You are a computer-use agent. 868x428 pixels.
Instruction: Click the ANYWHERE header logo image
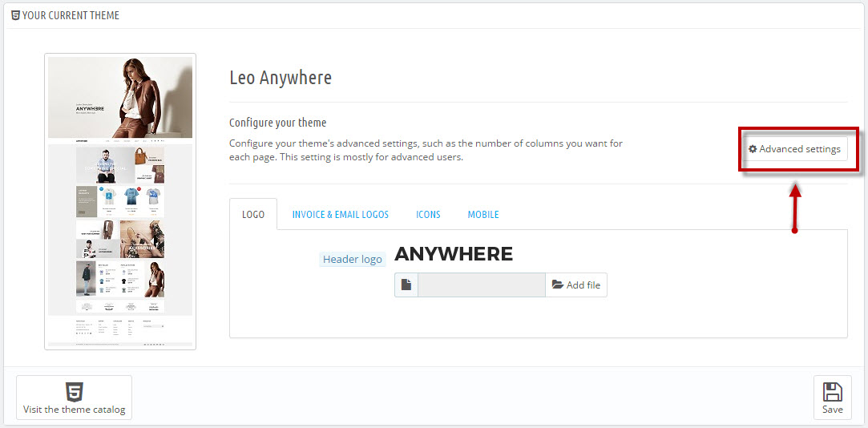454,254
